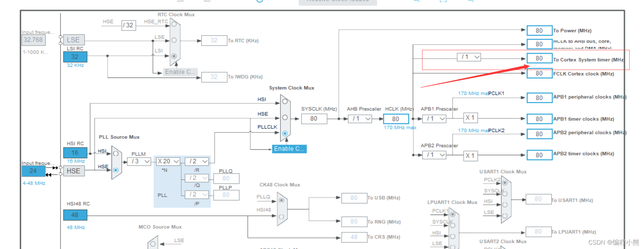Open Cortex System timer /1 divider dropdown

469,57
